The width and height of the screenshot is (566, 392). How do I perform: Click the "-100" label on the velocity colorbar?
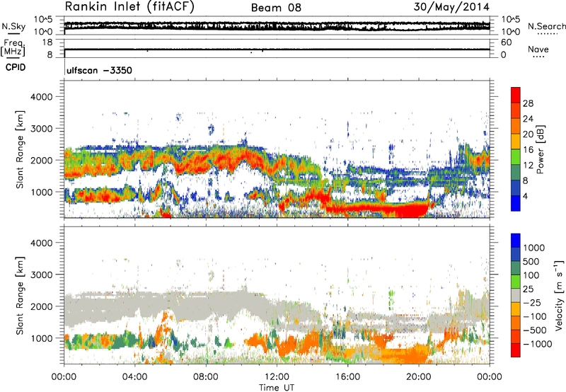534,316
